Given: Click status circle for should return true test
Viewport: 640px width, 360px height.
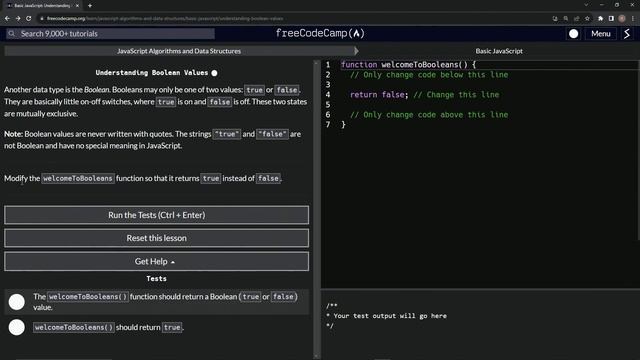Looking at the screenshot, I should (x=17, y=327).
